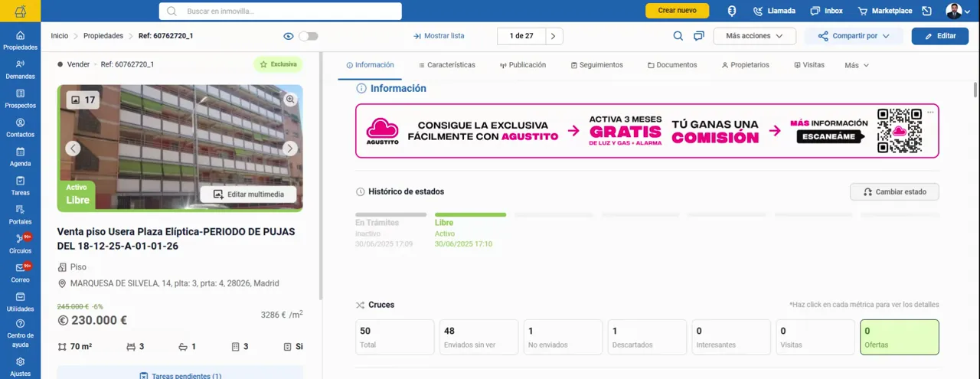
Task: Open Ajustes settings
Action: coord(20,367)
